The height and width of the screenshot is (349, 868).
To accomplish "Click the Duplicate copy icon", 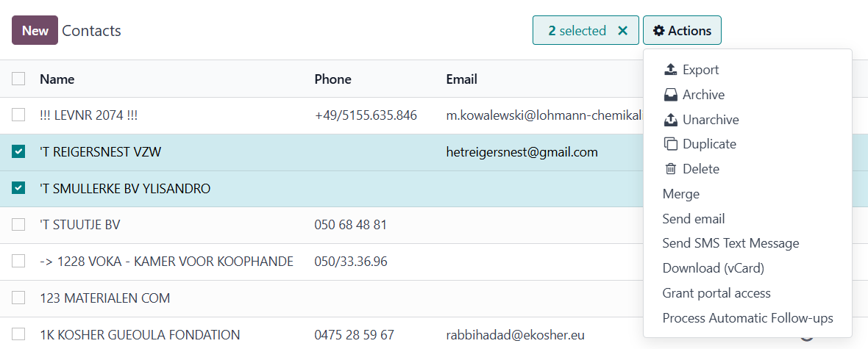I will 670,144.
